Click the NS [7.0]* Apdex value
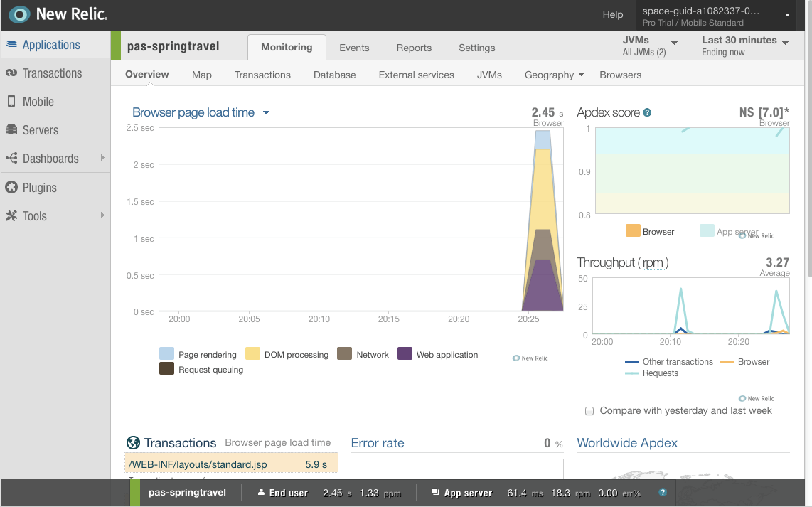Image resolution: width=812 pixels, height=507 pixels. point(764,112)
